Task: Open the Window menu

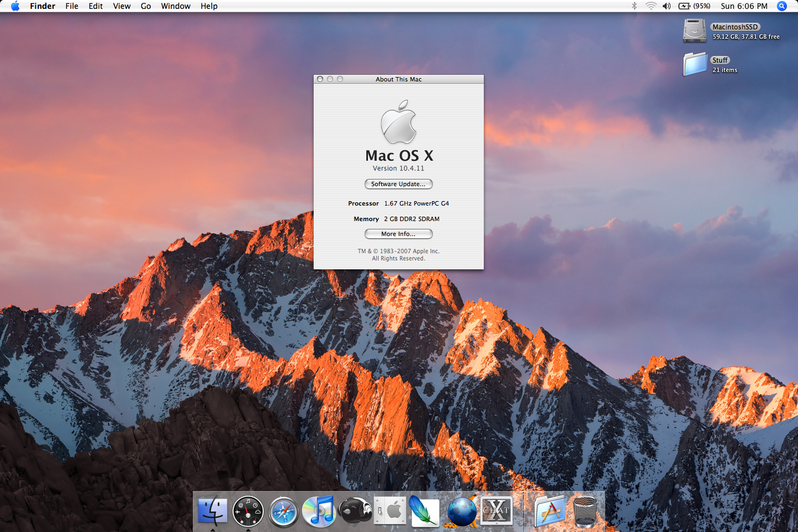Action: click(176, 6)
